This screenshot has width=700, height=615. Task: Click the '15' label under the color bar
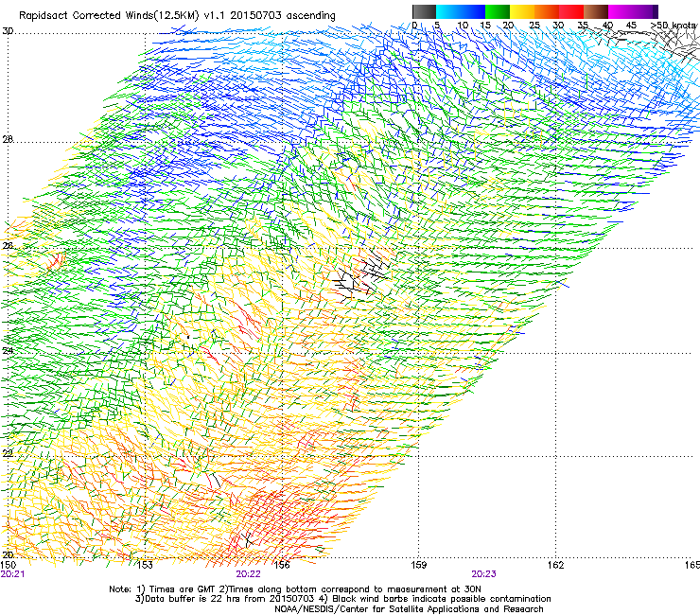pos(485,26)
